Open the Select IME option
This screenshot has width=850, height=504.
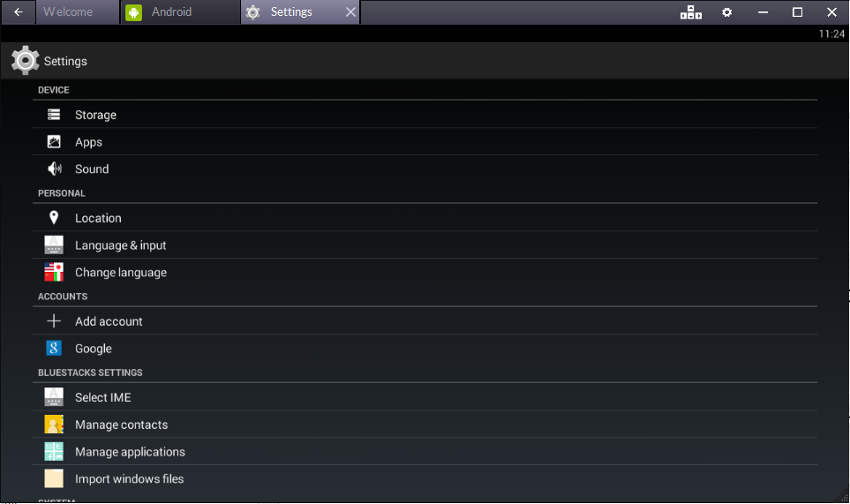[x=103, y=397]
